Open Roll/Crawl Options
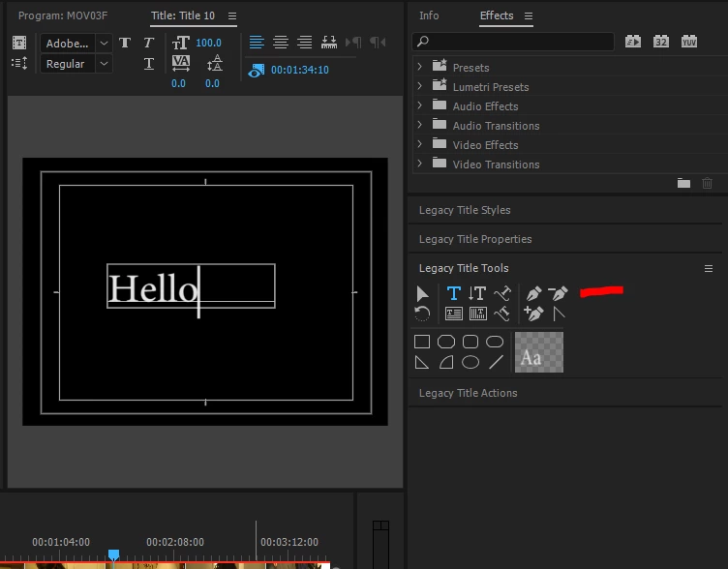This screenshot has width=728, height=569. [19, 63]
